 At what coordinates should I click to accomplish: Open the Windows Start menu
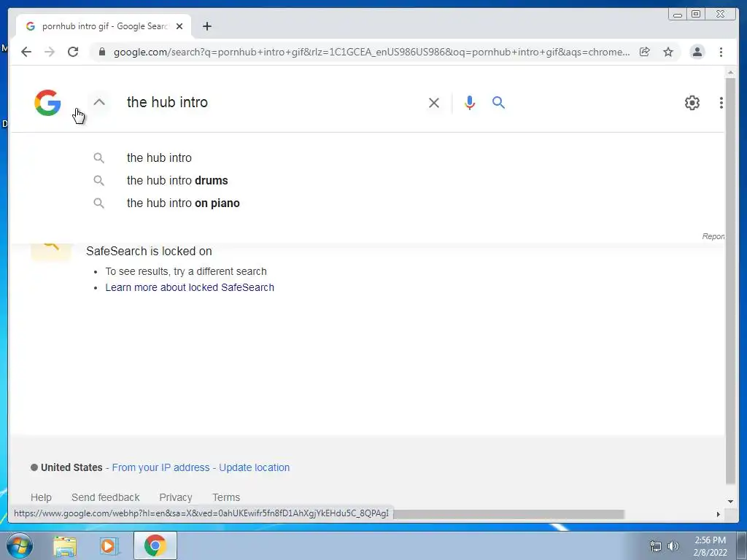tap(19, 545)
